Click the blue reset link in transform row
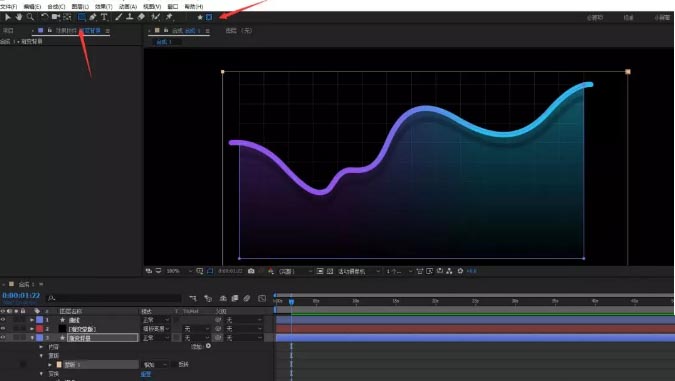Viewport: 675px width, 381px height. tap(146, 374)
